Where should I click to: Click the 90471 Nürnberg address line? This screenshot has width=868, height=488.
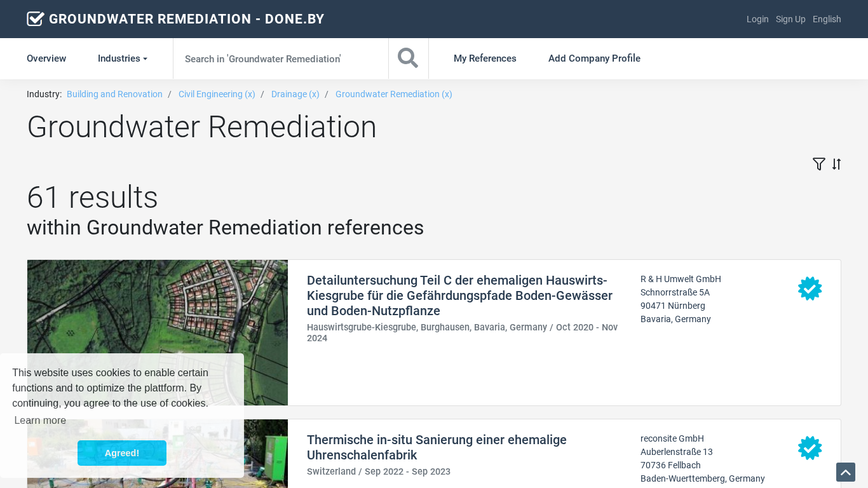(673, 306)
